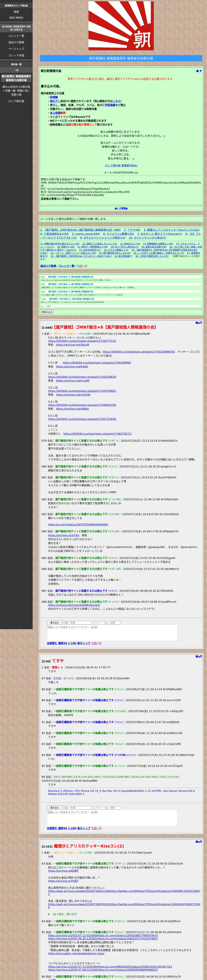Viewport: 207px width, 980px height.
Task: Click 最新50 under ゴMNT総合★6 thread
Action: 62,643
